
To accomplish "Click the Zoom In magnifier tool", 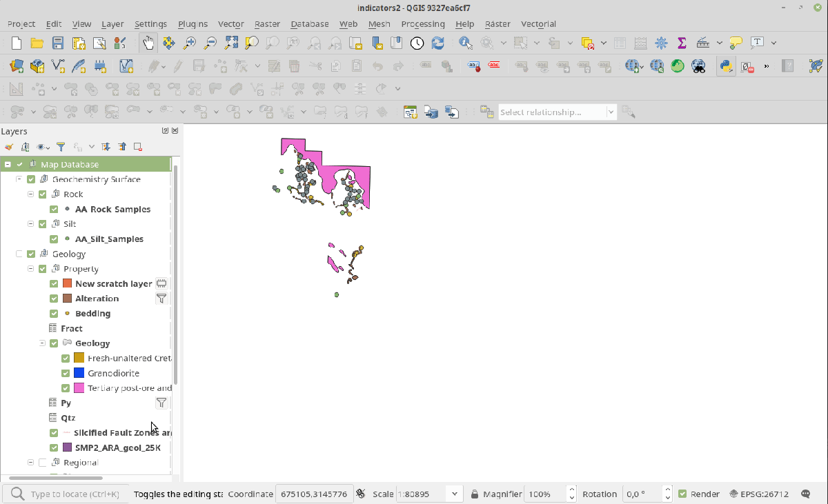I will click(x=189, y=43).
